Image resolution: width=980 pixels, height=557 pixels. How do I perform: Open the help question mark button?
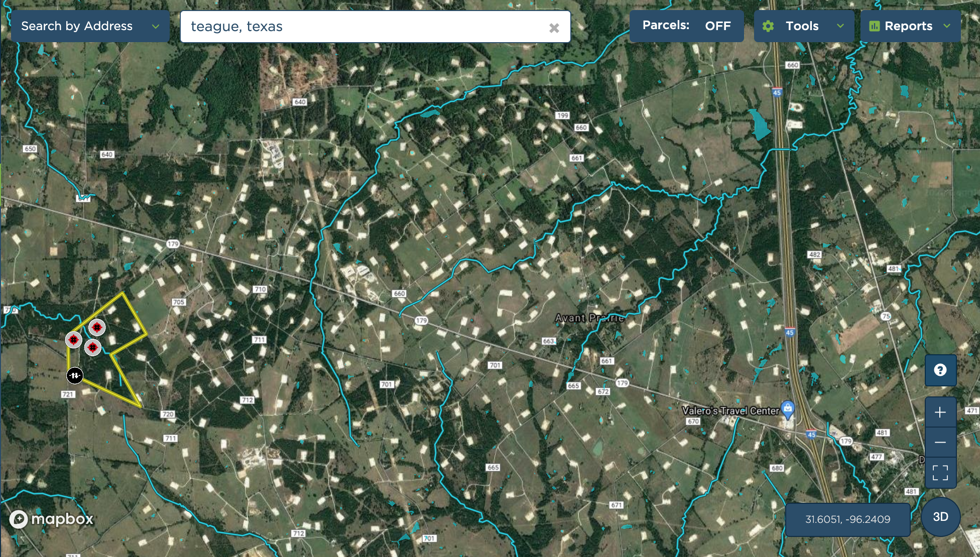(x=940, y=370)
